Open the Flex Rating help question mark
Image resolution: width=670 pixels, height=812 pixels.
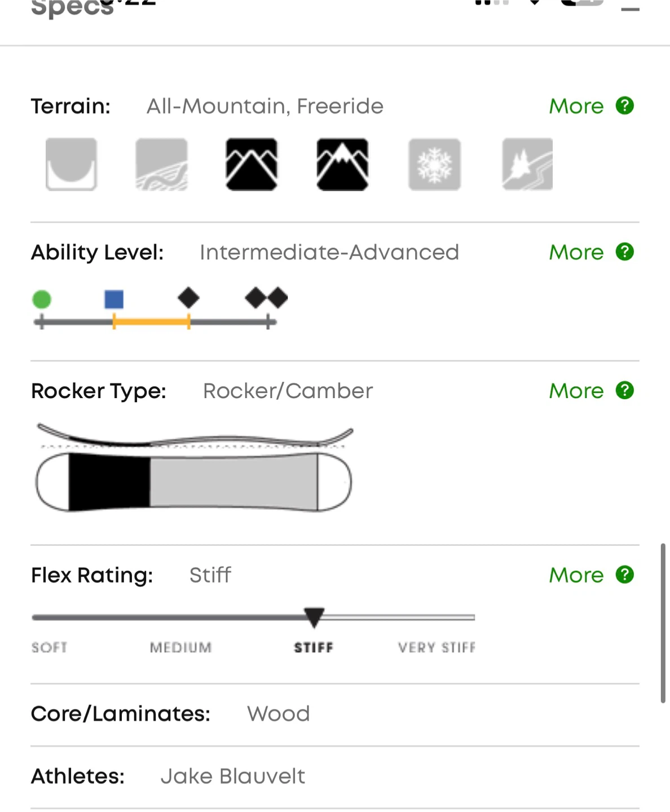click(625, 575)
